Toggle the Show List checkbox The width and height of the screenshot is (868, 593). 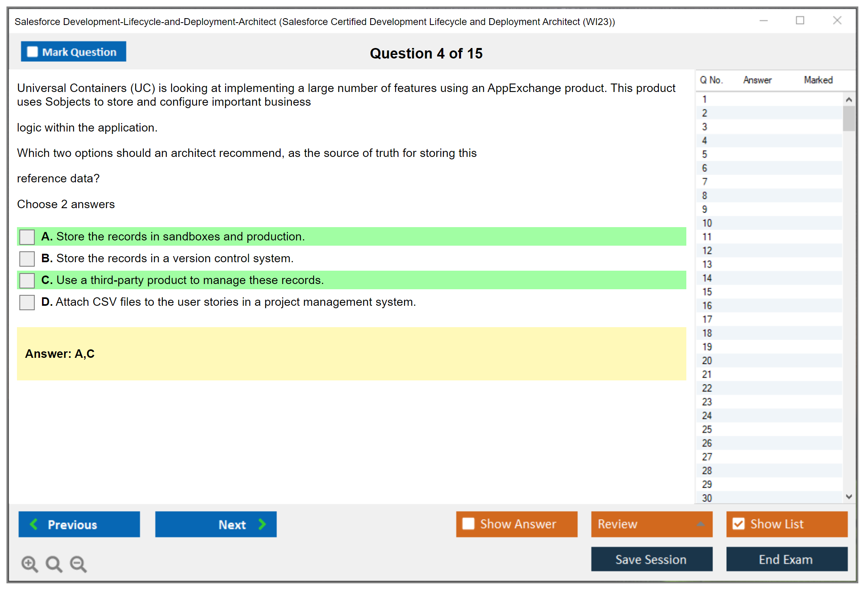(x=738, y=524)
